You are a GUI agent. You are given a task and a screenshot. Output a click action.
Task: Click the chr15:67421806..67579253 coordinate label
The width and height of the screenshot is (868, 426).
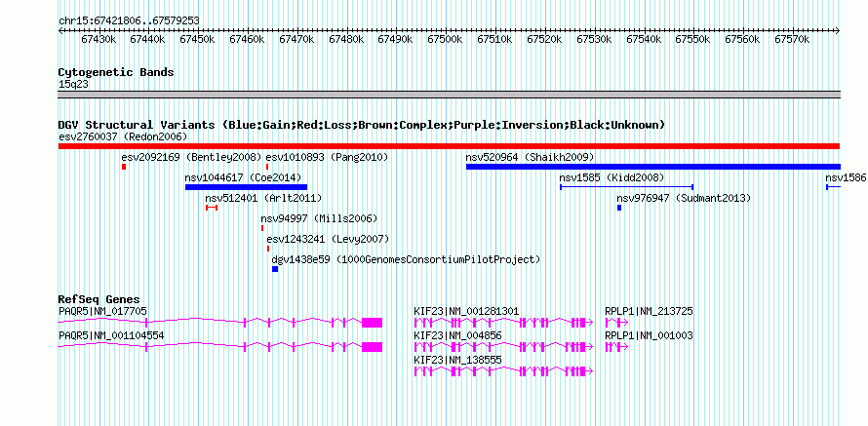(x=129, y=21)
